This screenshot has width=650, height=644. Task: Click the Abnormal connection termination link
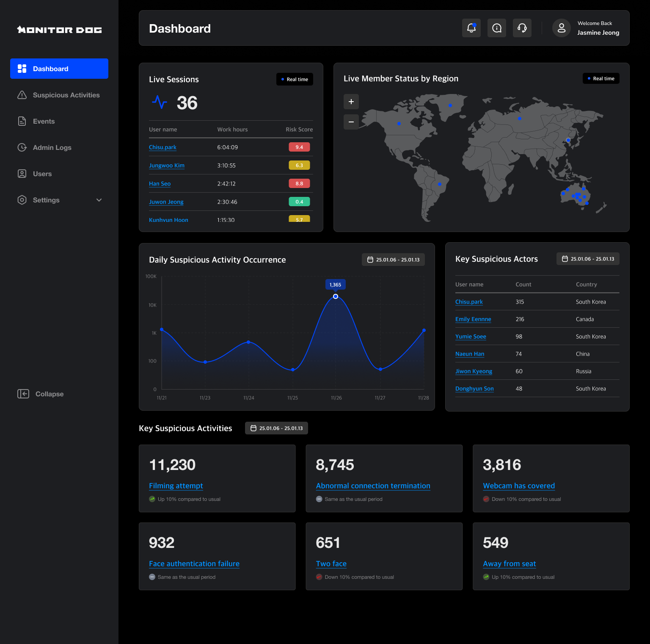[373, 486]
